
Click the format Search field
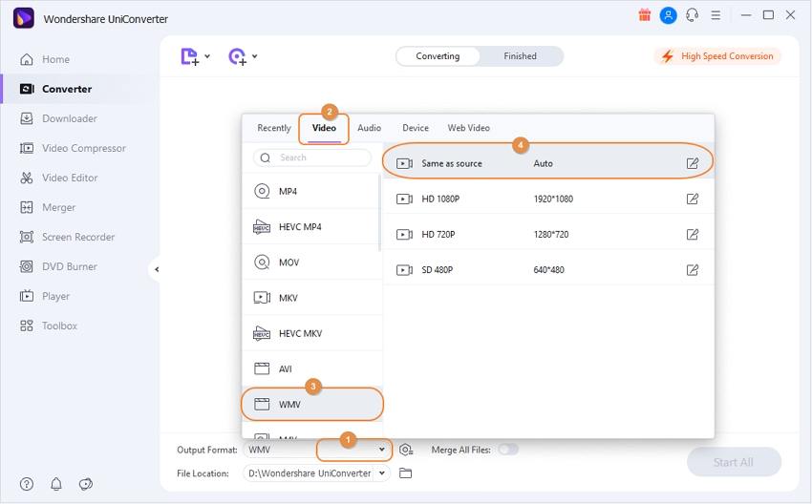coord(312,157)
